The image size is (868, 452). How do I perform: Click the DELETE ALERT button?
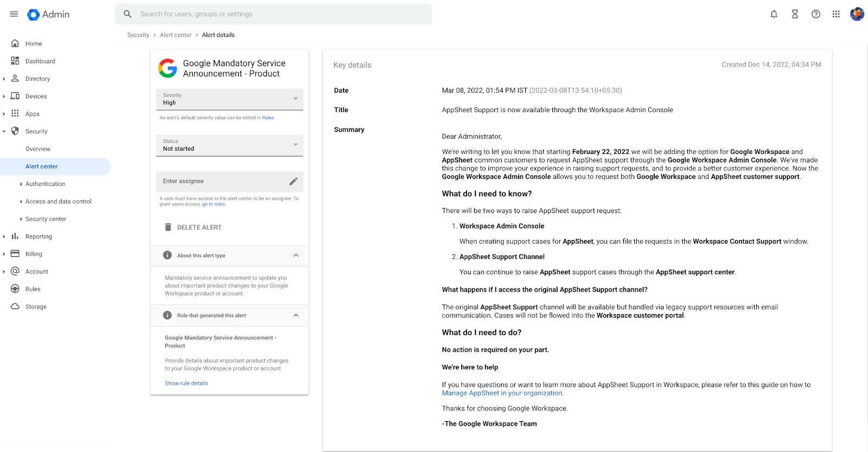click(x=193, y=227)
